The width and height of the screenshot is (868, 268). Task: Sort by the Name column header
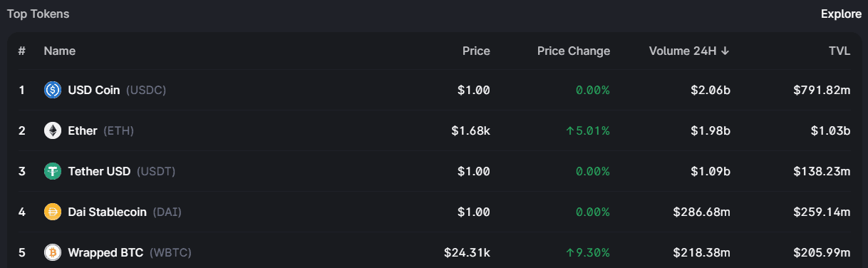60,51
